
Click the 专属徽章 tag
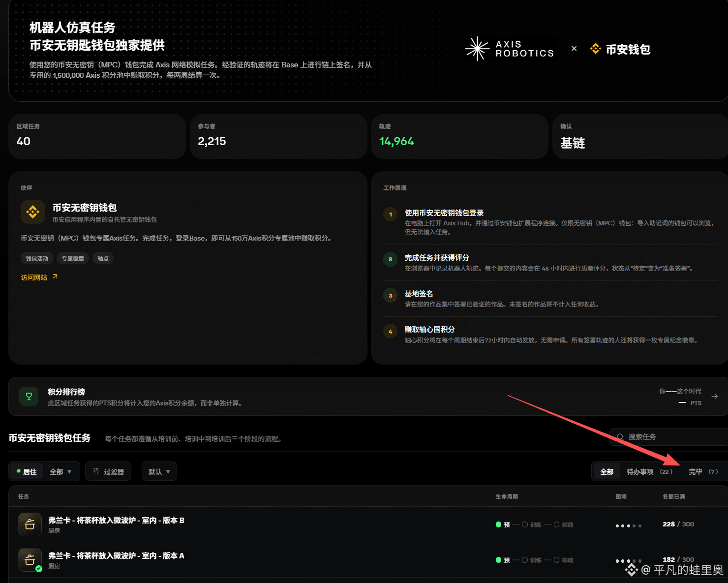tap(73, 258)
